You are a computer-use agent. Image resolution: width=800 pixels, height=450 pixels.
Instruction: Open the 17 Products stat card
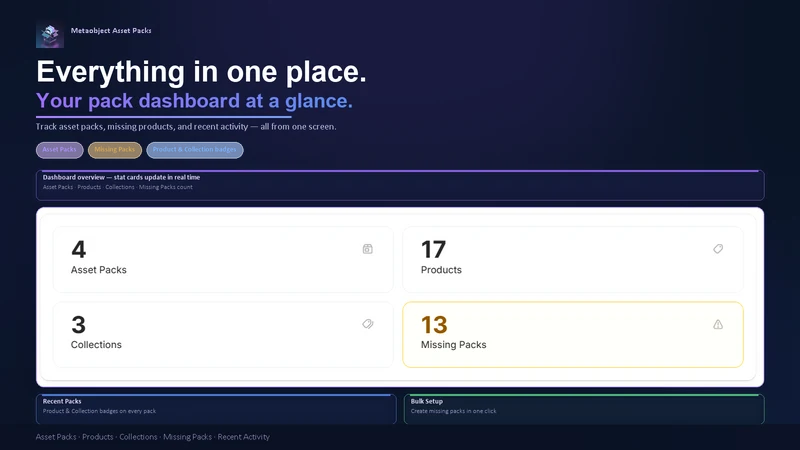click(x=573, y=260)
